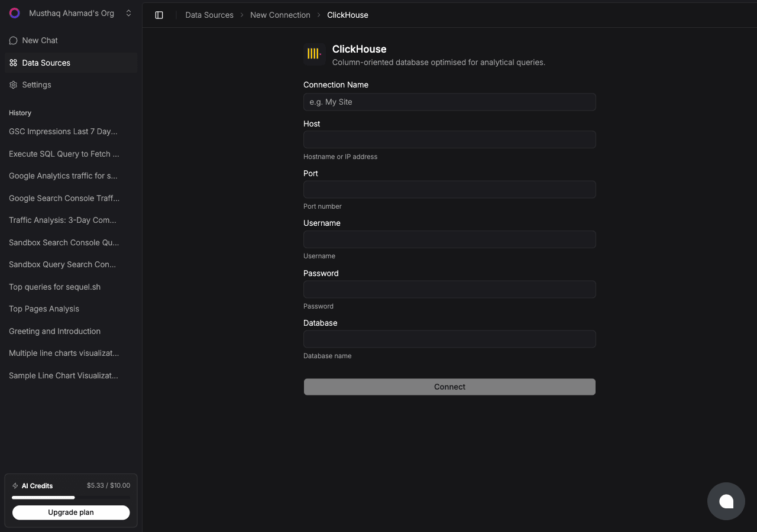Focus the Password input field

449,289
